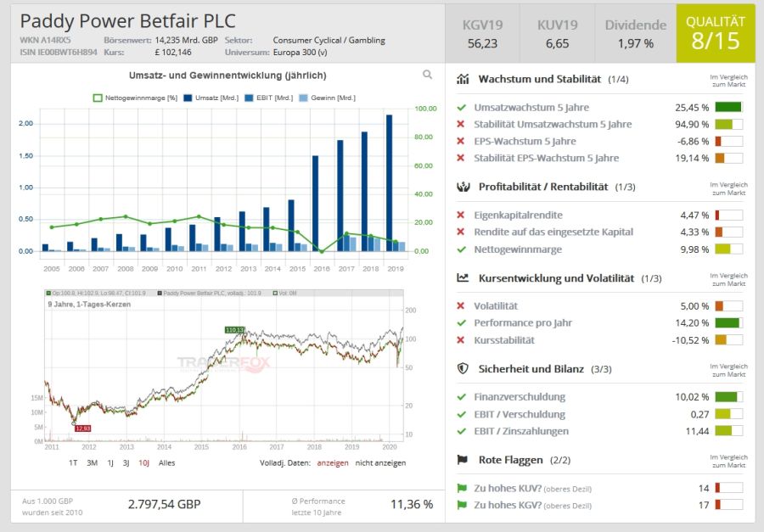This screenshot has width=764, height=532.
Task: Switch price chart to 3M range
Action: coord(92,462)
